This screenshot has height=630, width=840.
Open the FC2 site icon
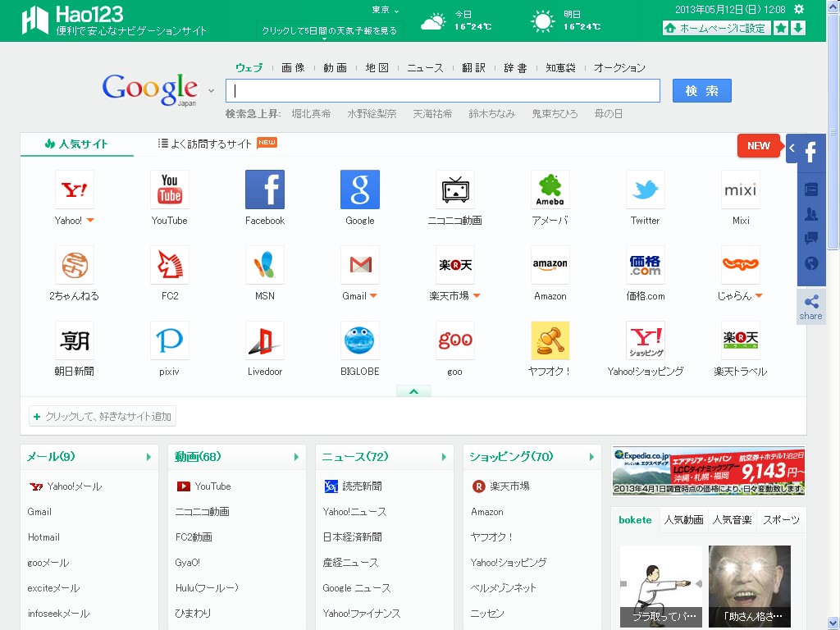pyautogui.click(x=169, y=265)
